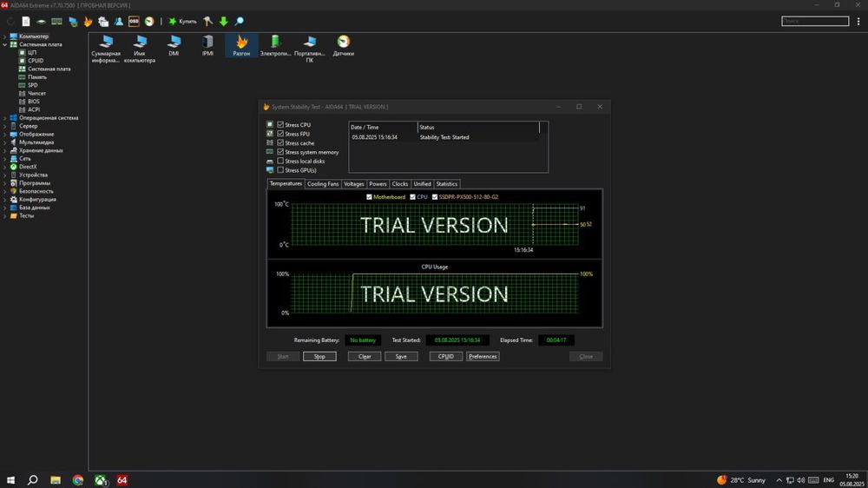Viewport: 868px width, 488px height.
Task: Open the Электропитание battery icon
Action: [276, 42]
